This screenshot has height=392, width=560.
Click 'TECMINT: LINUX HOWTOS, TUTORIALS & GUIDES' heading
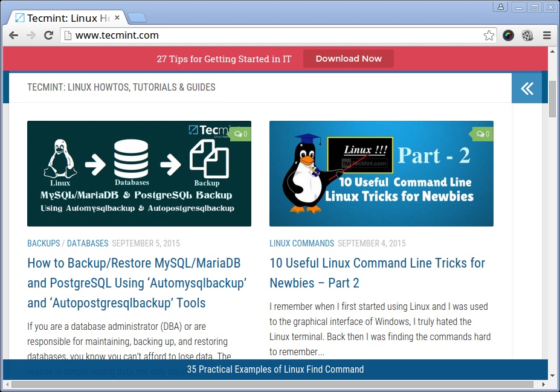121,87
